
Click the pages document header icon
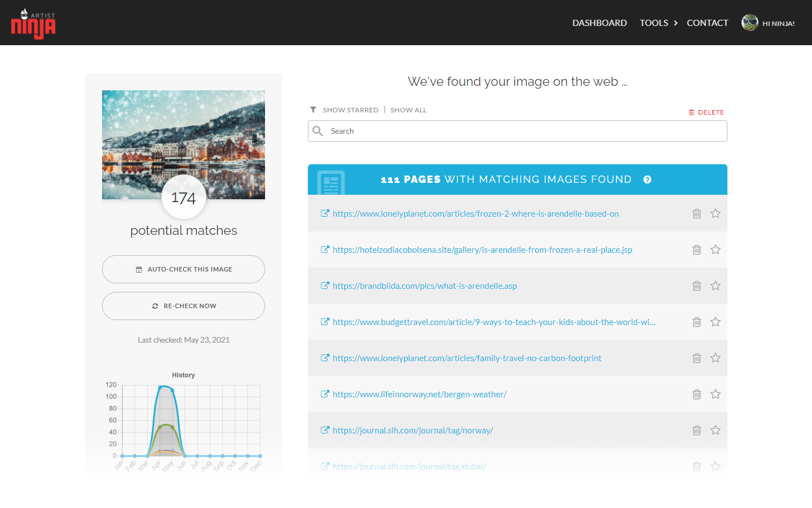coord(331,182)
